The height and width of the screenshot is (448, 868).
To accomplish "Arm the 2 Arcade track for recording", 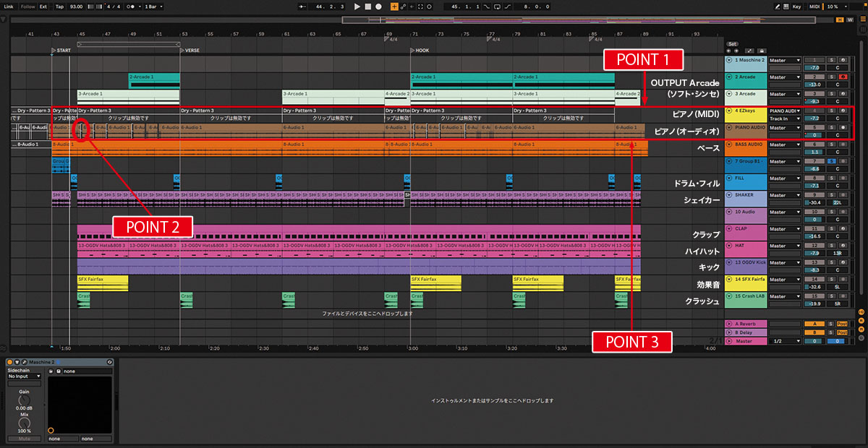I will 843,77.
